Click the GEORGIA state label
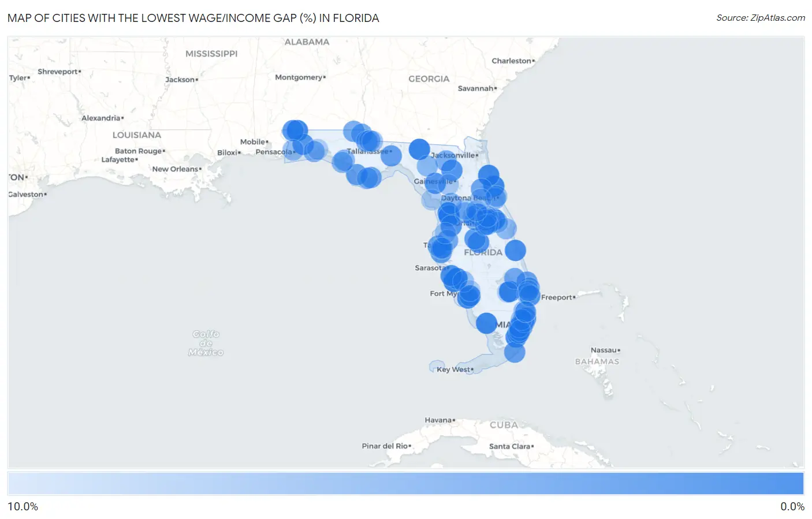812x519 pixels. click(429, 79)
